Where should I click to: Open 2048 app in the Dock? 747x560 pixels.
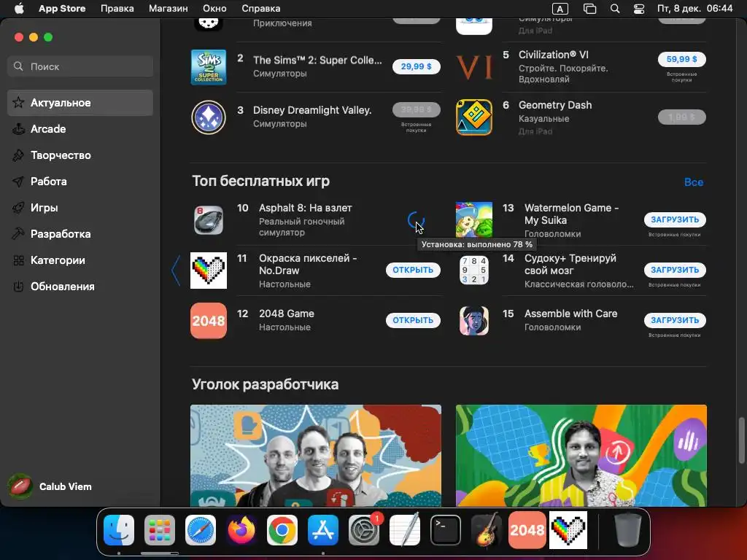527,530
